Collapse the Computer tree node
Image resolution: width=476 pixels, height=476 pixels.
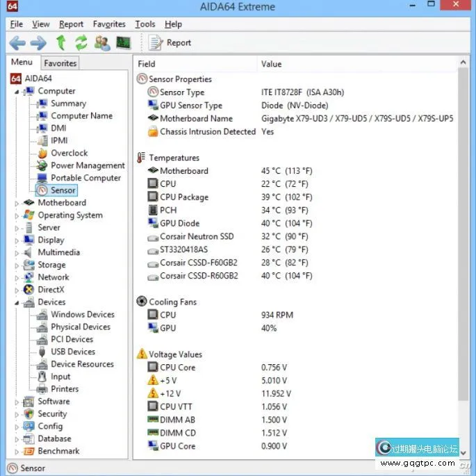point(18,91)
